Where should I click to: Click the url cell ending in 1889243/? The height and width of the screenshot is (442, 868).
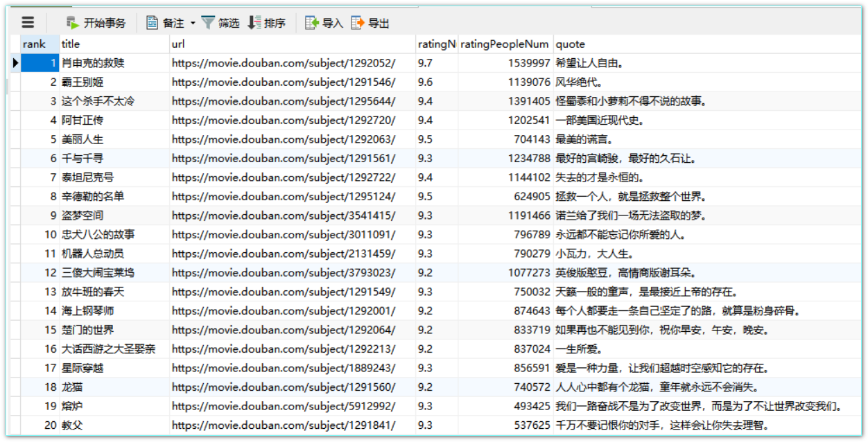pos(293,368)
